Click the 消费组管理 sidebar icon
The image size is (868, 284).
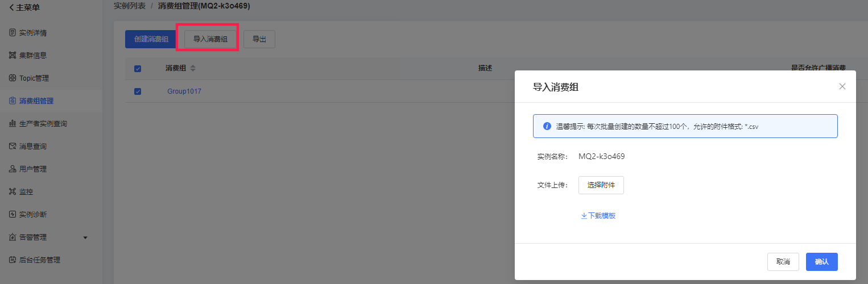tap(13, 101)
